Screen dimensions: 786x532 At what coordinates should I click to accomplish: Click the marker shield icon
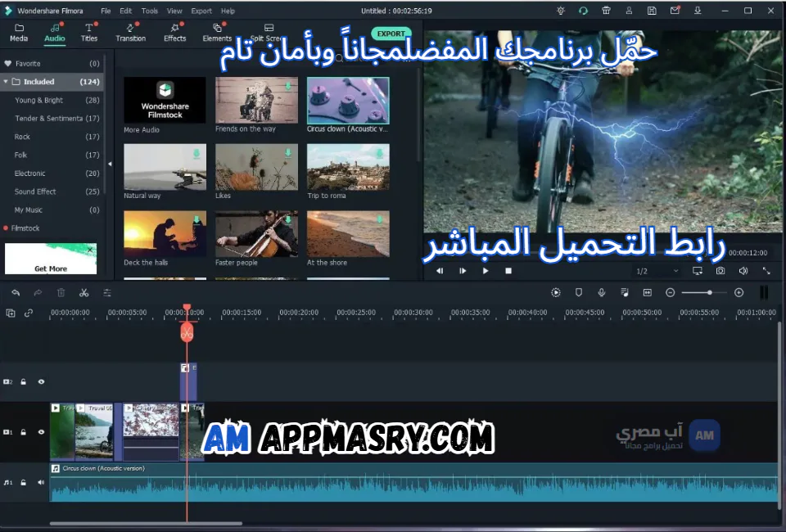pos(579,292)
